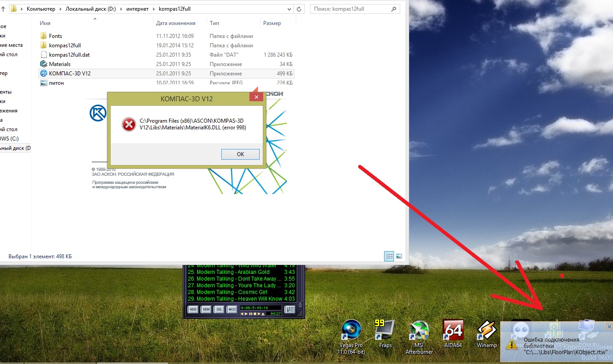Click date 19.01.2014 15:12 of kompas12full
Image resolution: width=613 pixels, height=364 pixels.
[x=175, y=45]
